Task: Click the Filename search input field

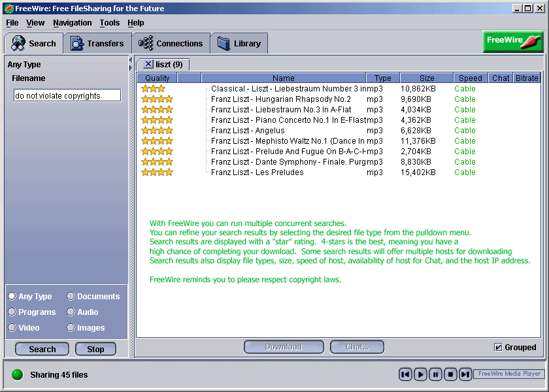Action: [67, 95]
